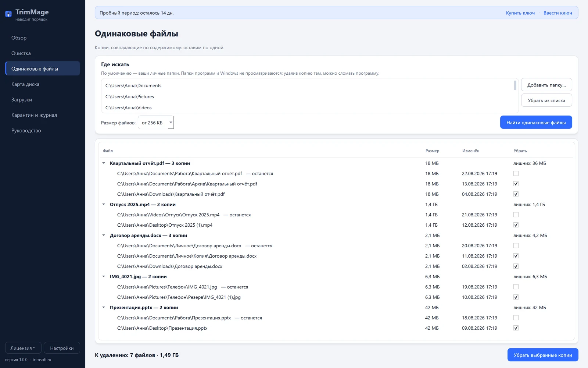
Task: Collapse the IMG_4021.jpg group
Action: pos(104,276)
